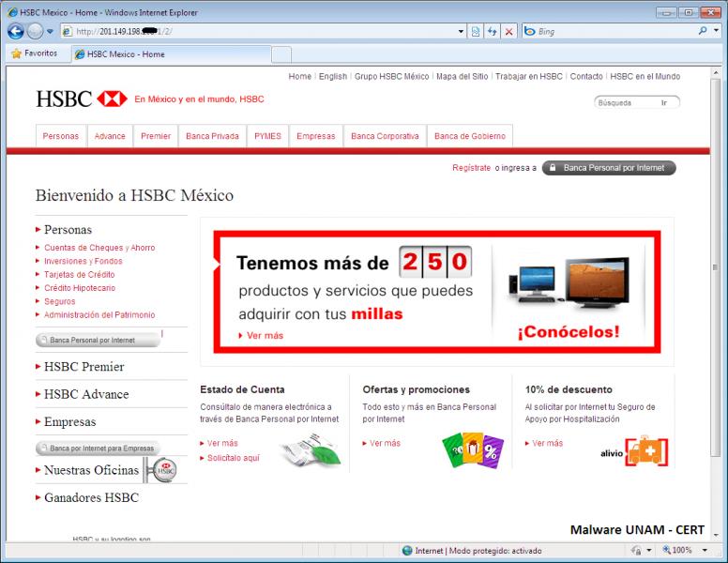Click the Compatibility View icon
This screenshot has height=563, width=728.
click(476, 32)
